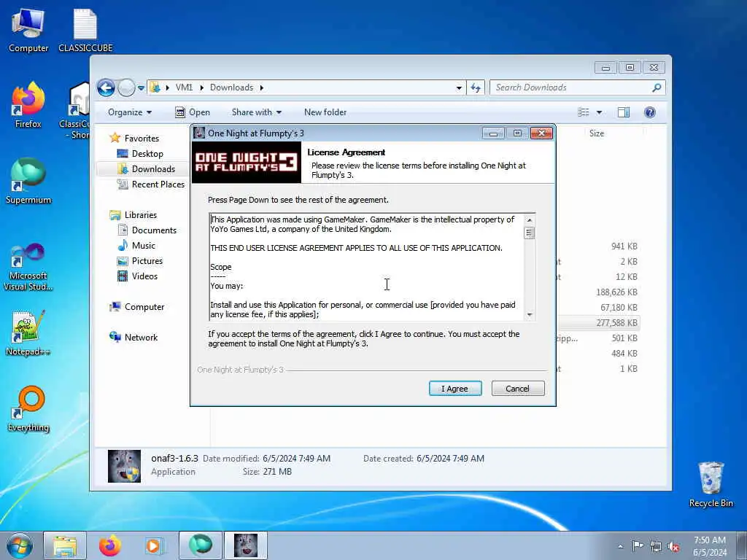Create a New folder in Downloads
Viewport: 747px width, 560px height.
325,112
